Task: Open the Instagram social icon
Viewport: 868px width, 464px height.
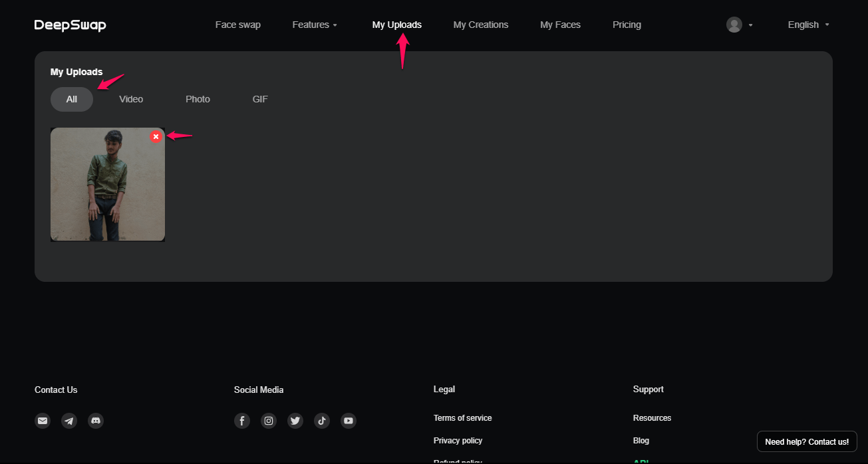Action: [268, 420]
